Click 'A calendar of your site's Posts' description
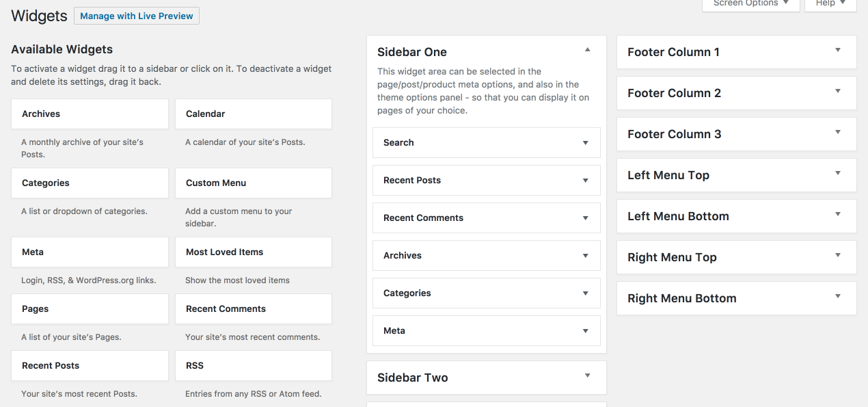Screen dimensions: 868x407 [x=245, y=142]
